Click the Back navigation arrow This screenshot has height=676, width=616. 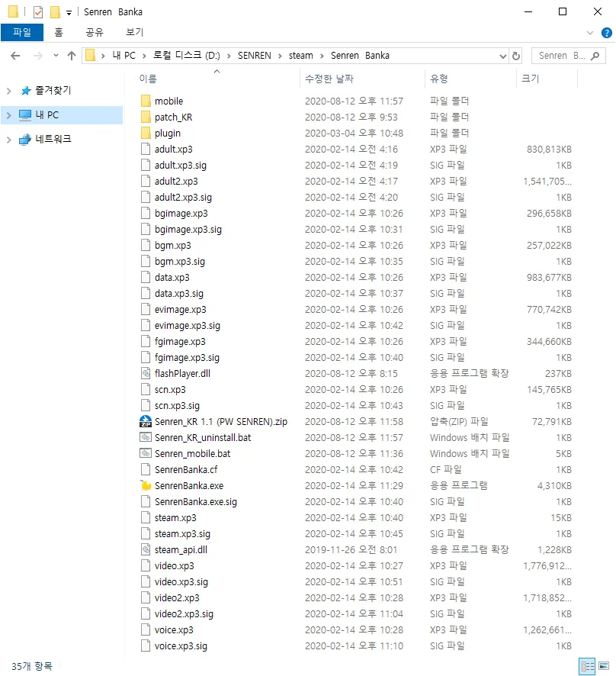click(15, 56)
